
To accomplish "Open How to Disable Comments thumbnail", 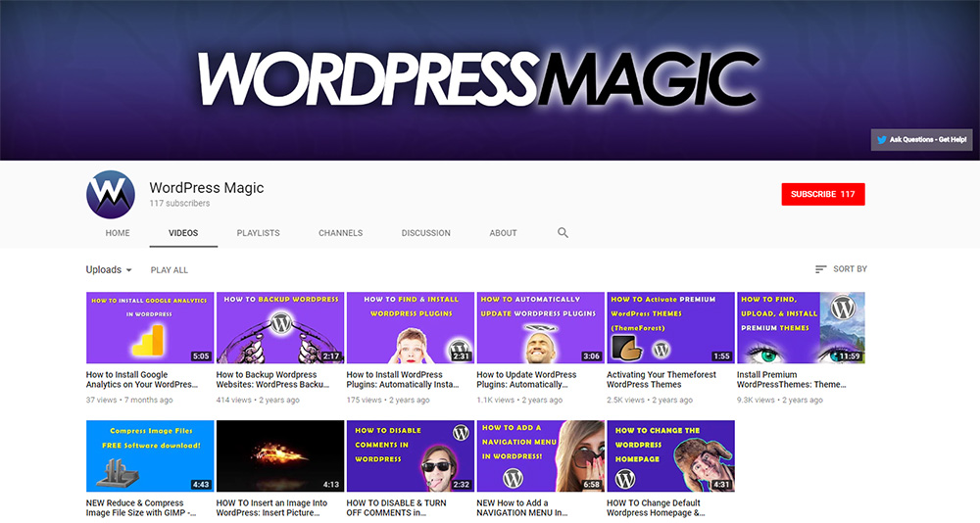I will (411, 456).
